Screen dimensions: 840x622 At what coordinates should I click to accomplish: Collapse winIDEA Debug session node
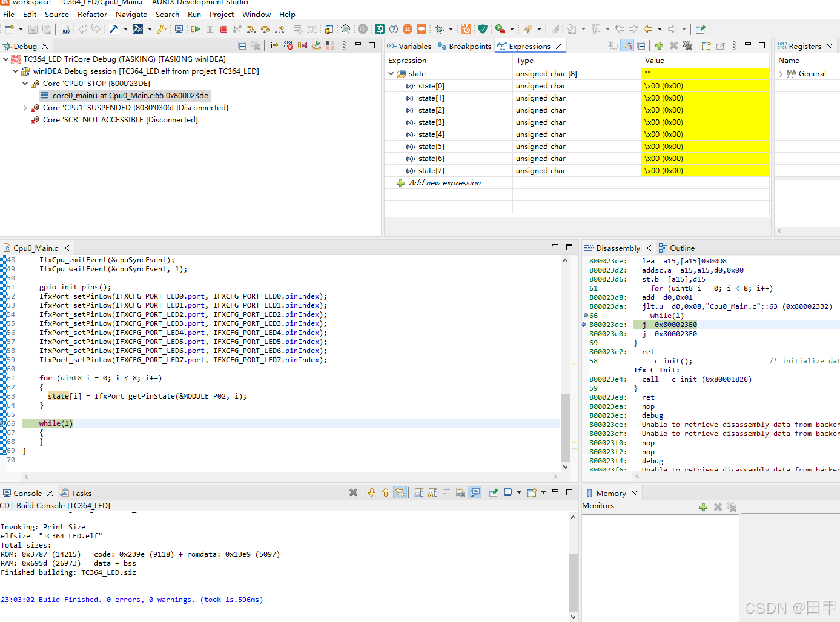click(x=15, y=71)
